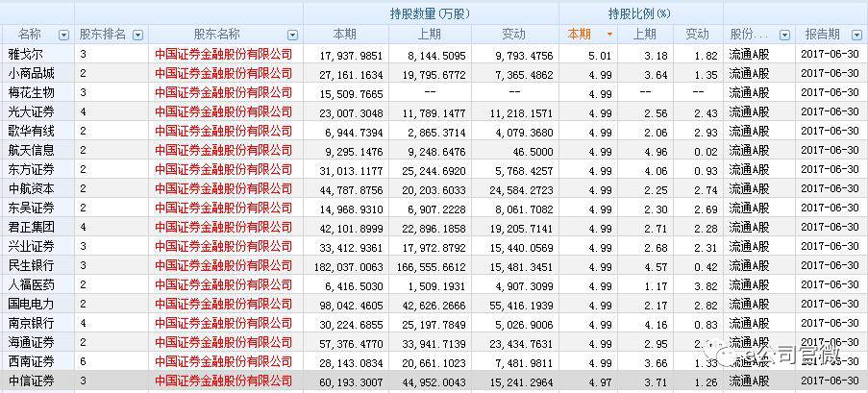868x393 pixels.
Task: Sort by 持股数量 变动 column header
Action: 513,35
